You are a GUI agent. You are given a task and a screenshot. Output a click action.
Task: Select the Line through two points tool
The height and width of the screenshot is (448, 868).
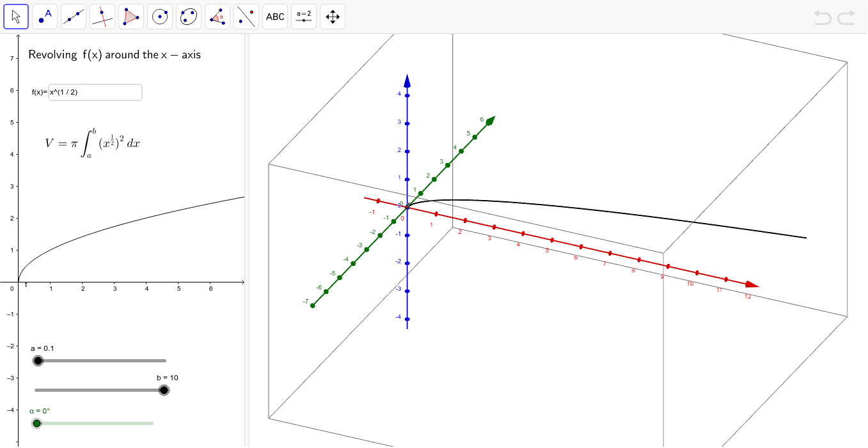pyautogui.click(x=74, y=17)
